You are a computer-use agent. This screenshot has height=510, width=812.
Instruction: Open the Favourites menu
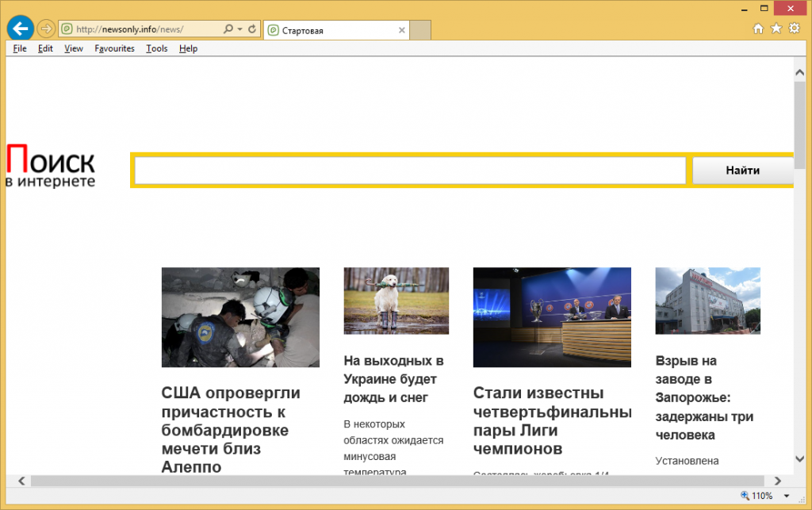(114, 48)
